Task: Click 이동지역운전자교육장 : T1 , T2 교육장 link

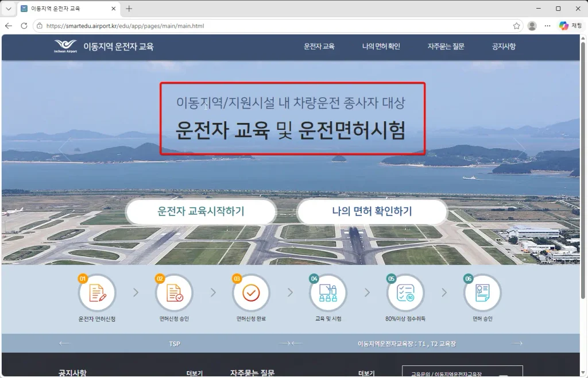Action: (x=407, y=344)
